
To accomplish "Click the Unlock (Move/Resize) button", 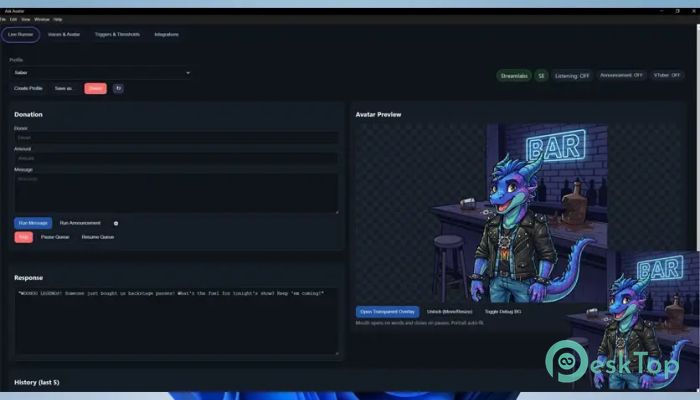I will 450,312.
